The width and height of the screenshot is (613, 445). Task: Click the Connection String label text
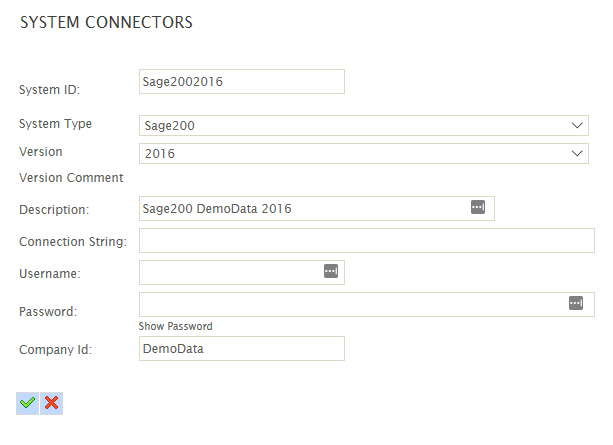73,242
